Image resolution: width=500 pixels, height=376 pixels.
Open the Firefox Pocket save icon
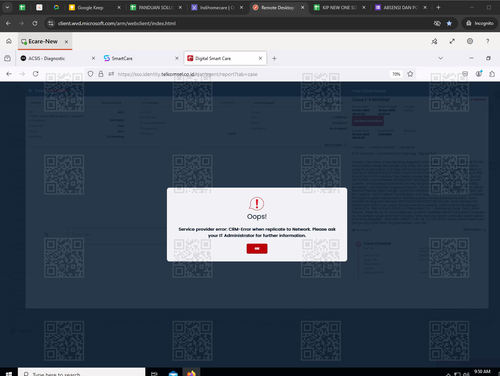coord(465,74)
